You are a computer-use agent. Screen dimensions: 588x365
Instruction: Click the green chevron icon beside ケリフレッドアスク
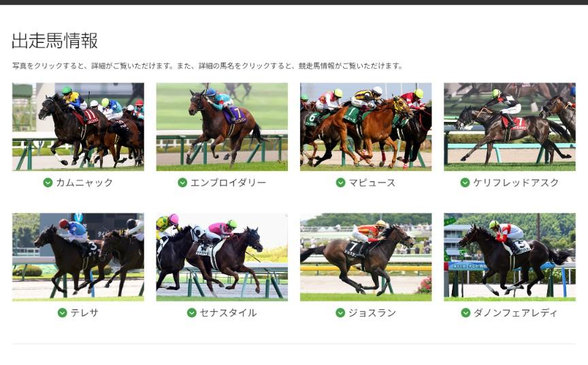click(465, 182)
